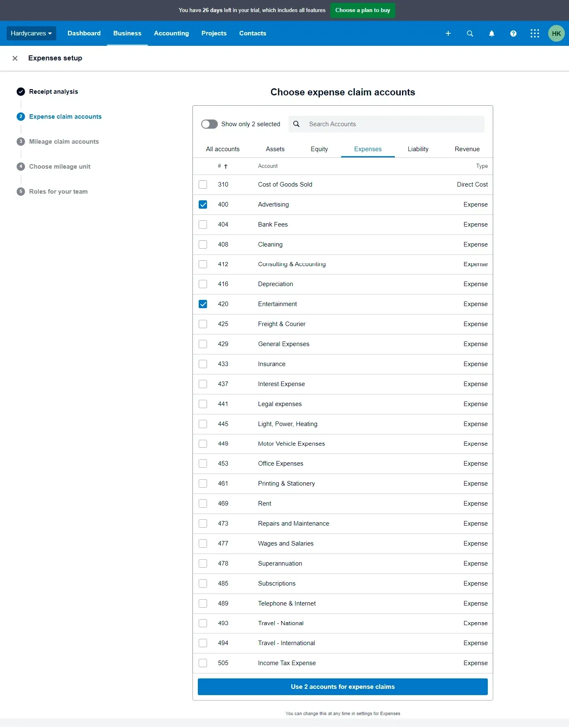
Task: Open the global search magnifier icon
Action: [x=470, y=33]
